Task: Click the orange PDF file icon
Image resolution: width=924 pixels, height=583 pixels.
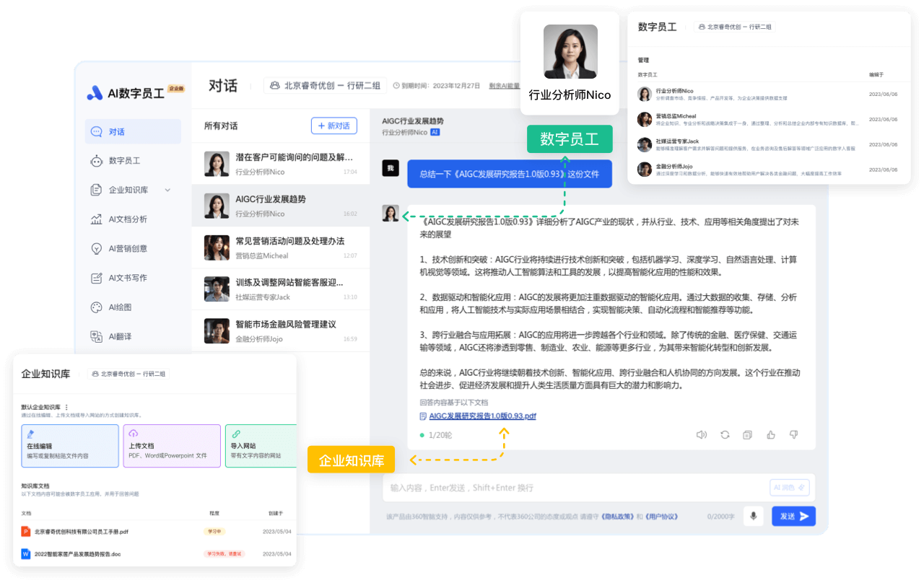Action: pos(26,532)
